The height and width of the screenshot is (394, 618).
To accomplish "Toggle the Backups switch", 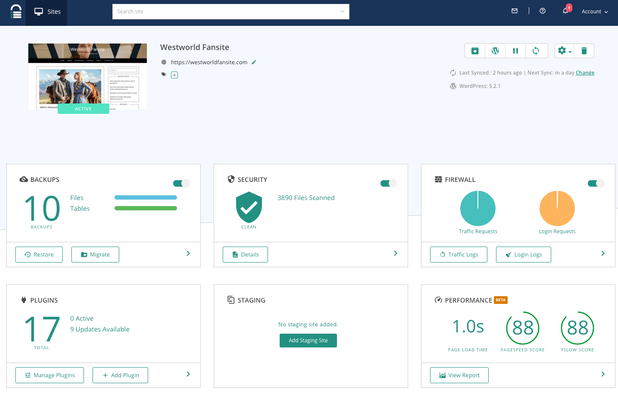I will 181,183.
